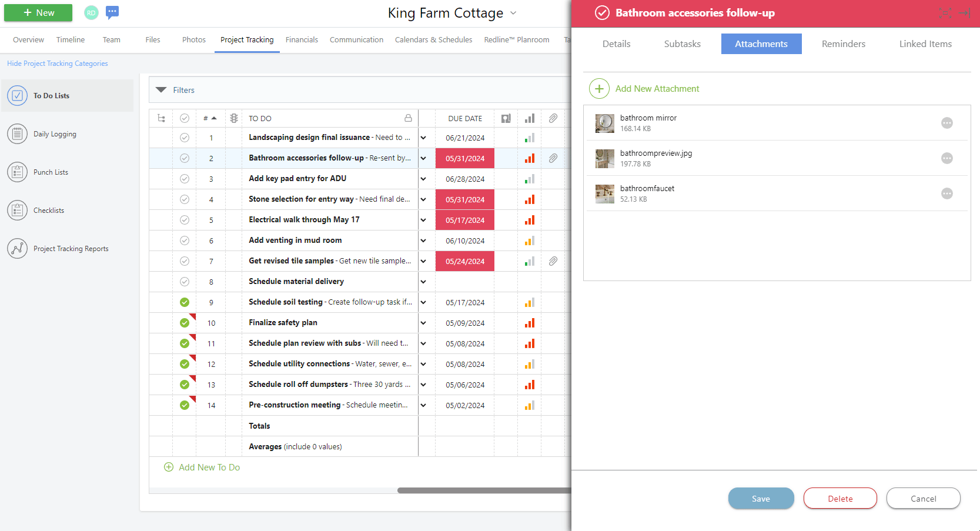This screenshot has height=531, width=980.
Task: Click the add attachment plus icon
Action: coord(599,89)
